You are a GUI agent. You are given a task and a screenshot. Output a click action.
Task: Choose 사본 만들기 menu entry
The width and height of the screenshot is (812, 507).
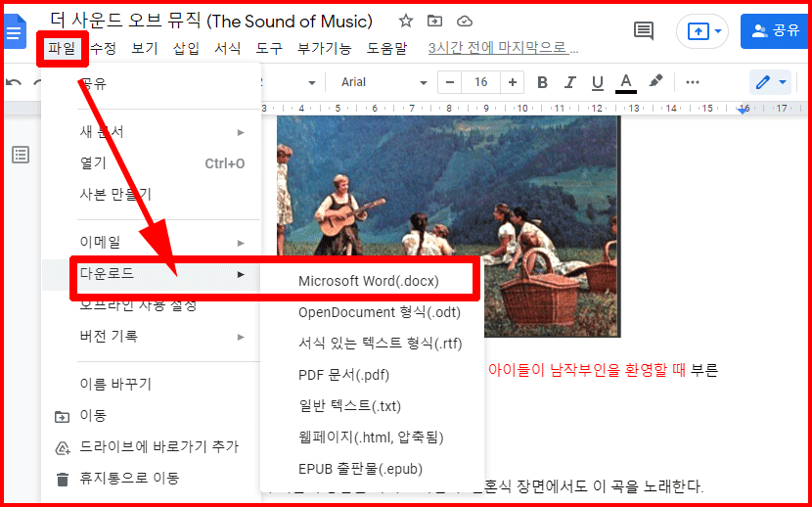[151, 195]
